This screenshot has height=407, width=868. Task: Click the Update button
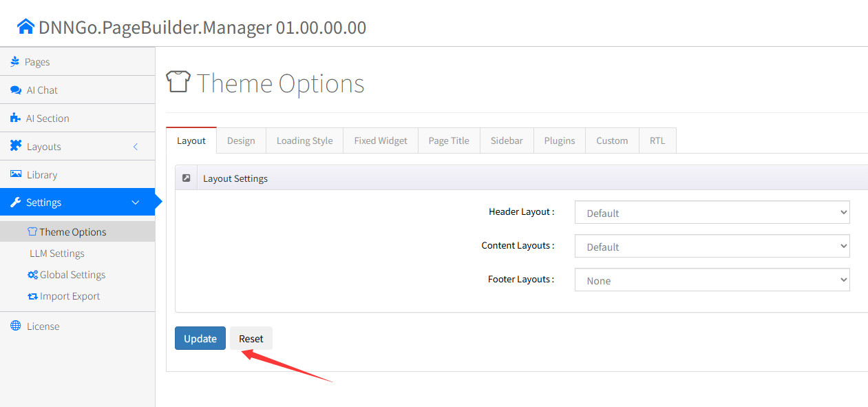pos(200,338)
